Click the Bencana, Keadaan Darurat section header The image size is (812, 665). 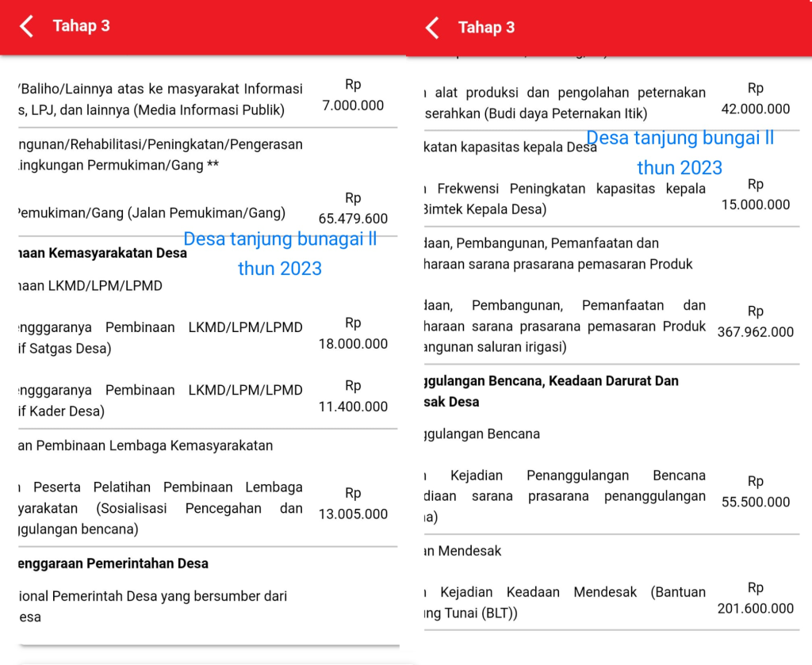coord(551,381)
